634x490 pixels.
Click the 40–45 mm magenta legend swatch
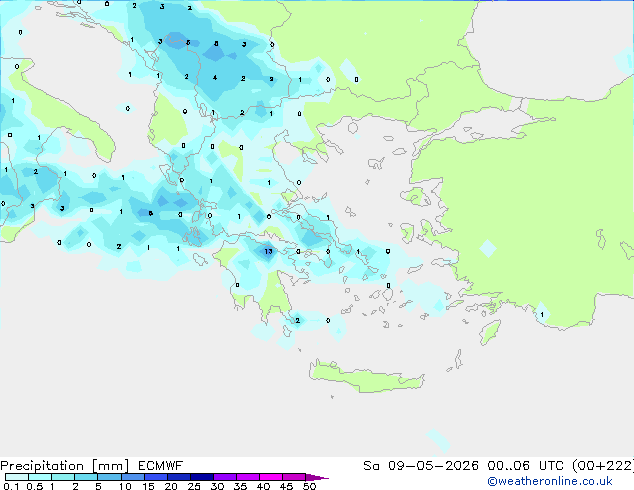point(271,477)
